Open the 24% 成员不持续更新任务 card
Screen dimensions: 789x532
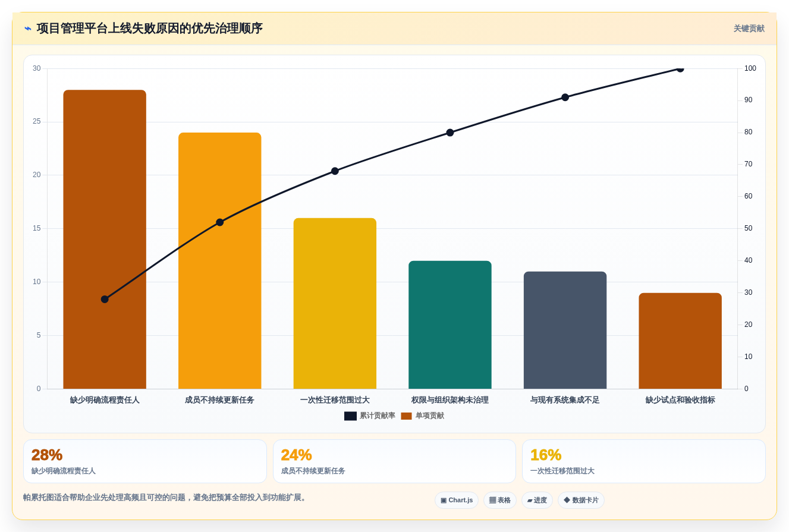(x=394, y=461)
